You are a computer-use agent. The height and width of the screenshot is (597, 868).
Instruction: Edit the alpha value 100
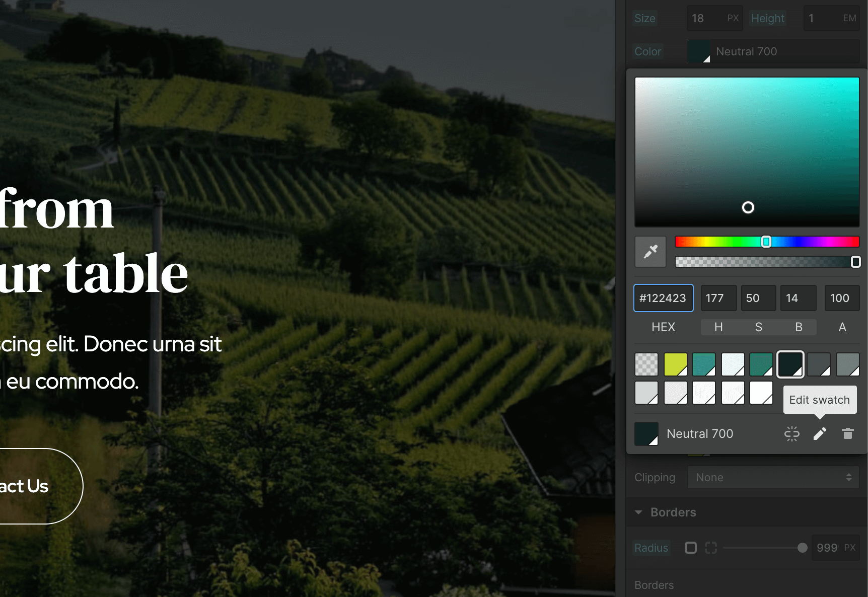(842, 298)
